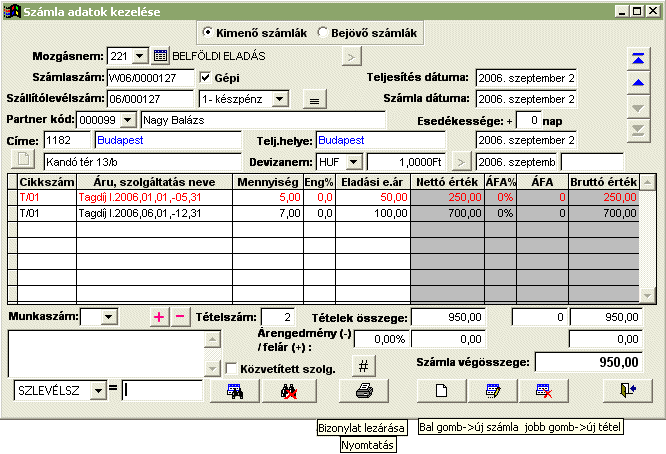Open the Mozgásnem 221 dropdown
666x454 pixels.
pyautogui.click(x=139, y=56)
